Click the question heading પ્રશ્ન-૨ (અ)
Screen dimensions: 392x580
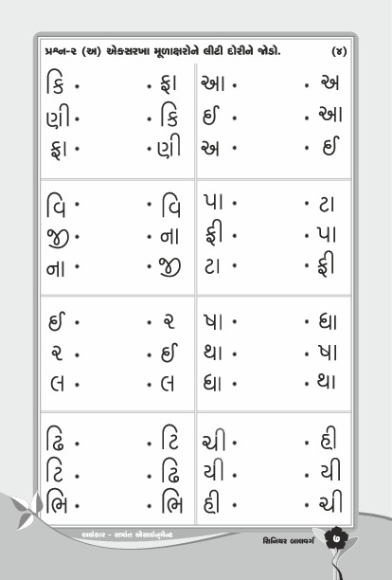coord(72,51)
